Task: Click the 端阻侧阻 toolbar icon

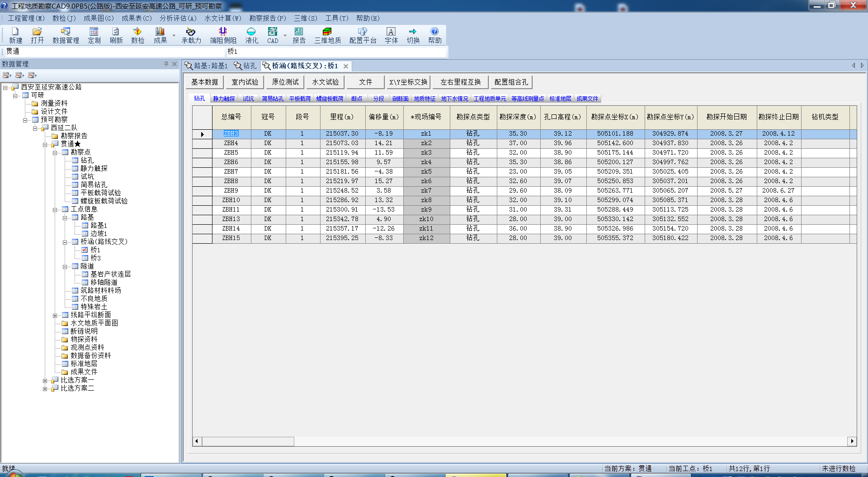Action: [223, 35]
